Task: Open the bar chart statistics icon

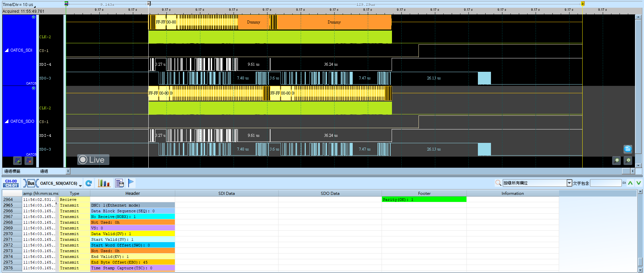Action: 104,183
